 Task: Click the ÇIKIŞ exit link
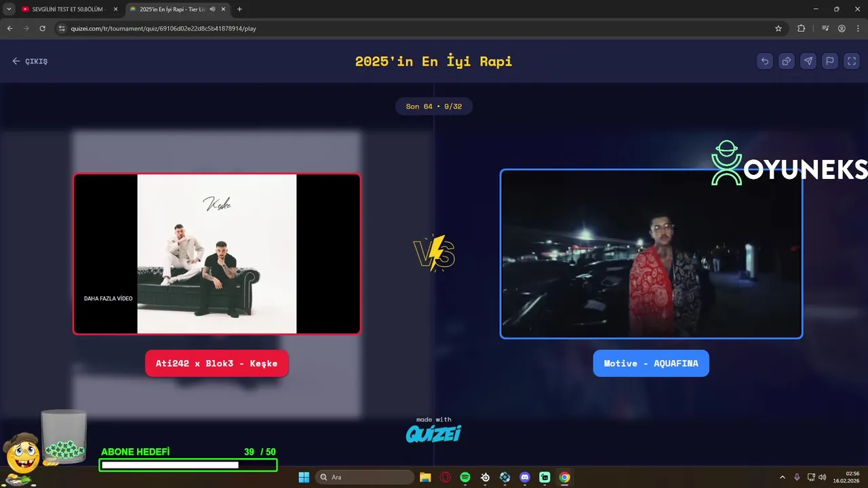(30, 61)
